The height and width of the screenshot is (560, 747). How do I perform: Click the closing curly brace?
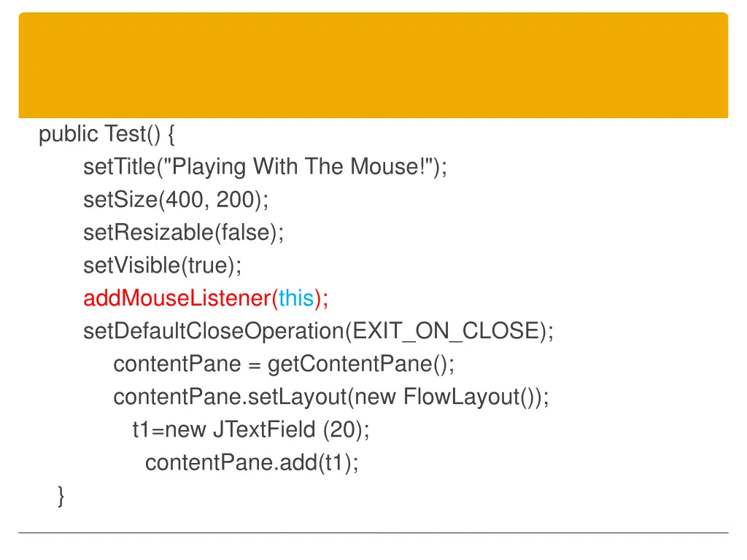pos(61,496)
